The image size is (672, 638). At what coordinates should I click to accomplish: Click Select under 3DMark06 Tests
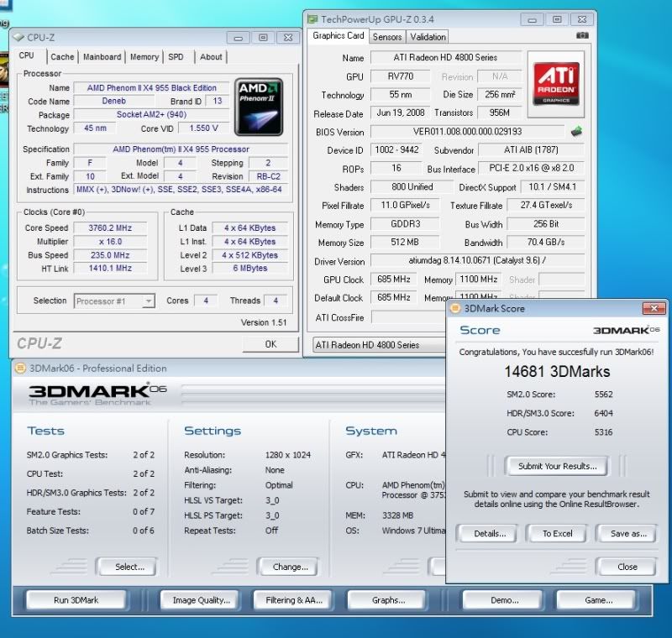click(129, 567)
